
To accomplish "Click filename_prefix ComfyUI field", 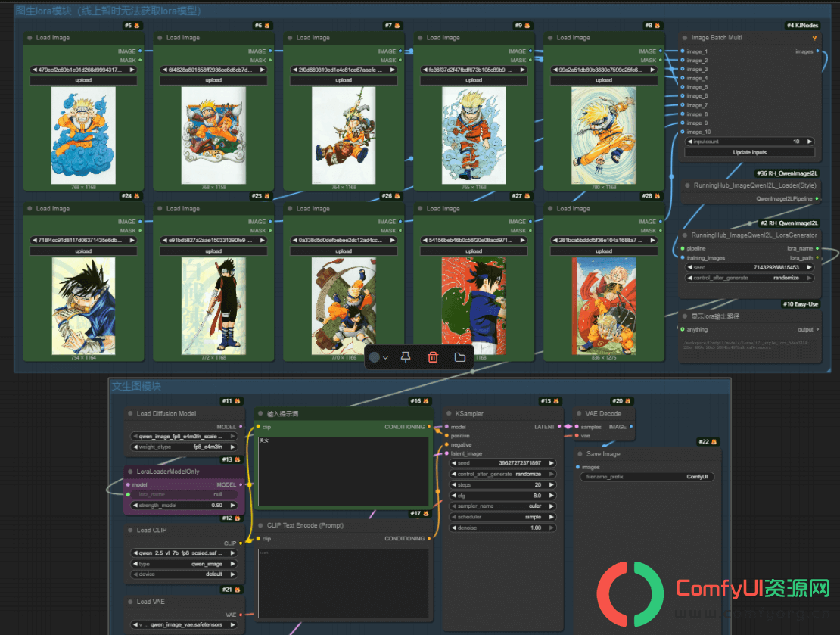I will click(x=647, y=476).
